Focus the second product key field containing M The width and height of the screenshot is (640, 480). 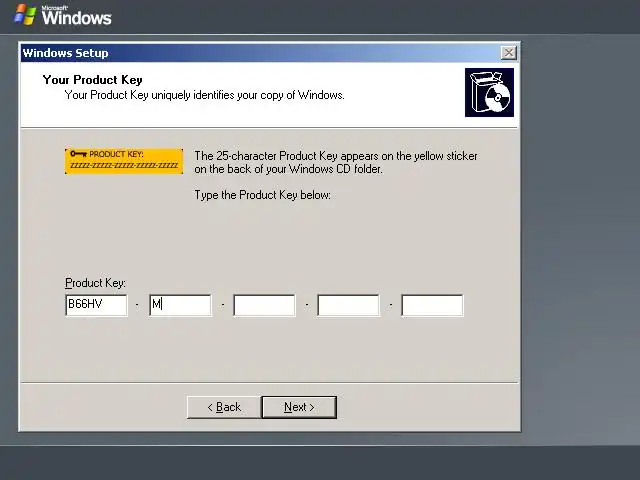[180, 305]
